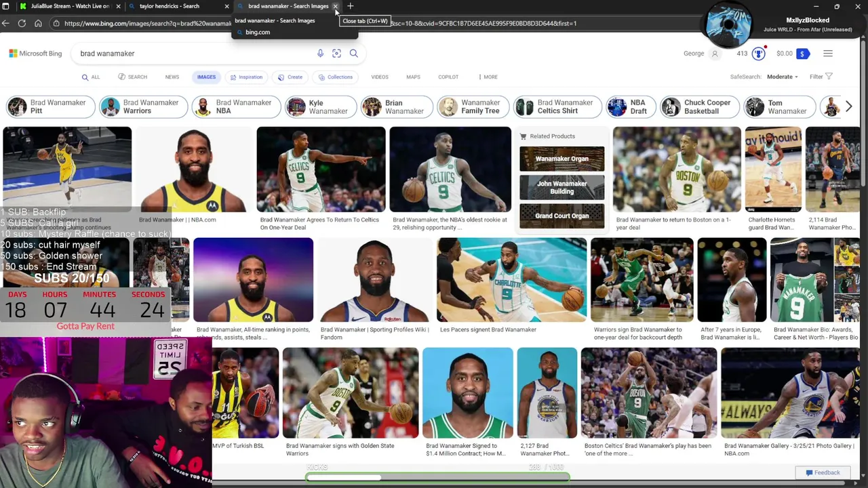
Task: Open Les Pacers signent Brad Wanamaker image
Action: tap(512, 280)
